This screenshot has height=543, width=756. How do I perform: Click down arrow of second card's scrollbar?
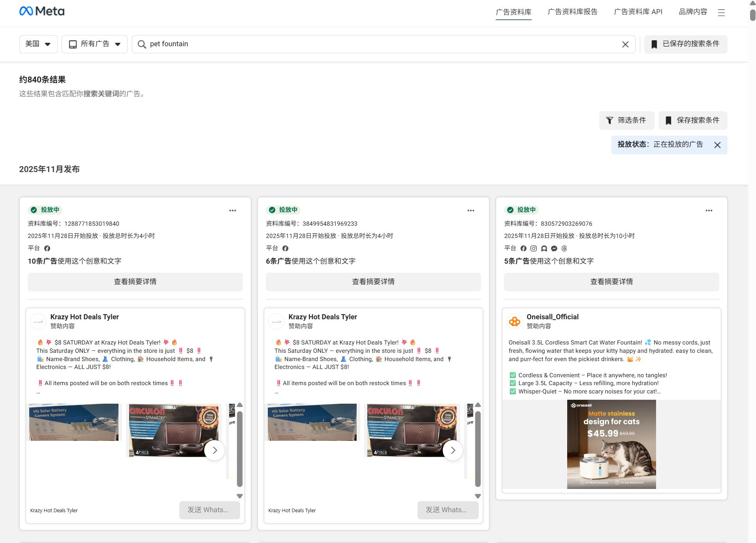coord(478,496)
